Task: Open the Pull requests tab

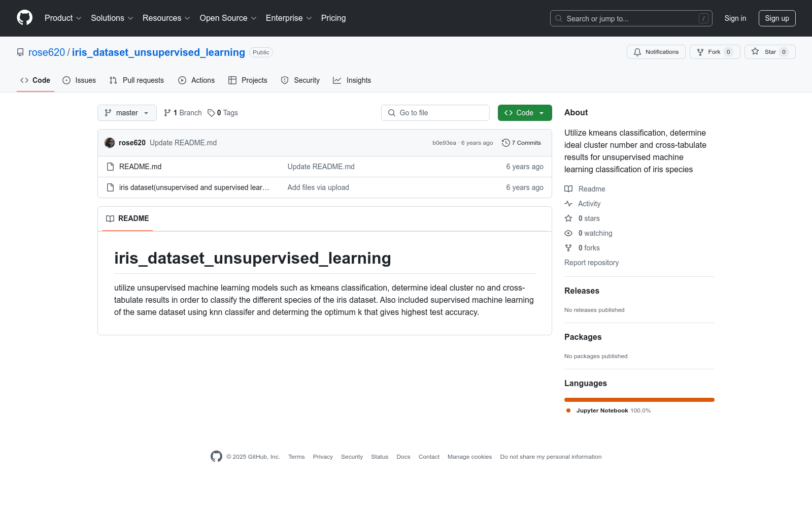Action: coord(137,80)
